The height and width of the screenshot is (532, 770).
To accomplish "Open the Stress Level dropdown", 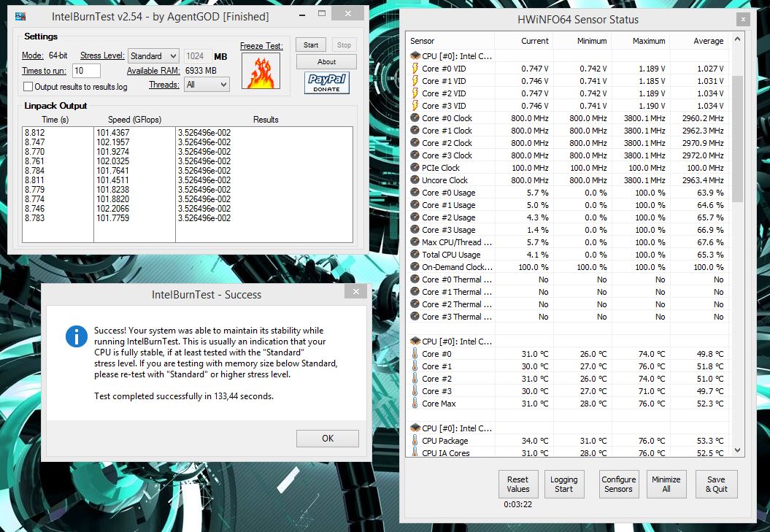I will (x=153, y=56).
